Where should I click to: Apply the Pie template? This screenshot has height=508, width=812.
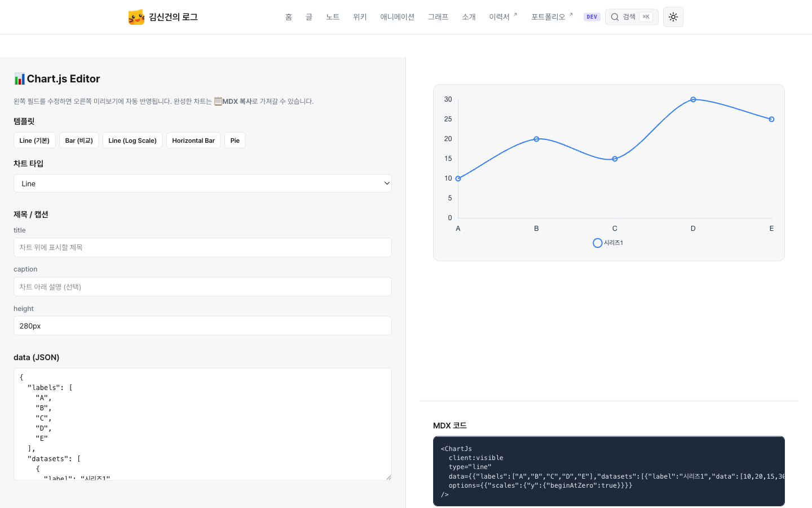click(x=235, y=141)
